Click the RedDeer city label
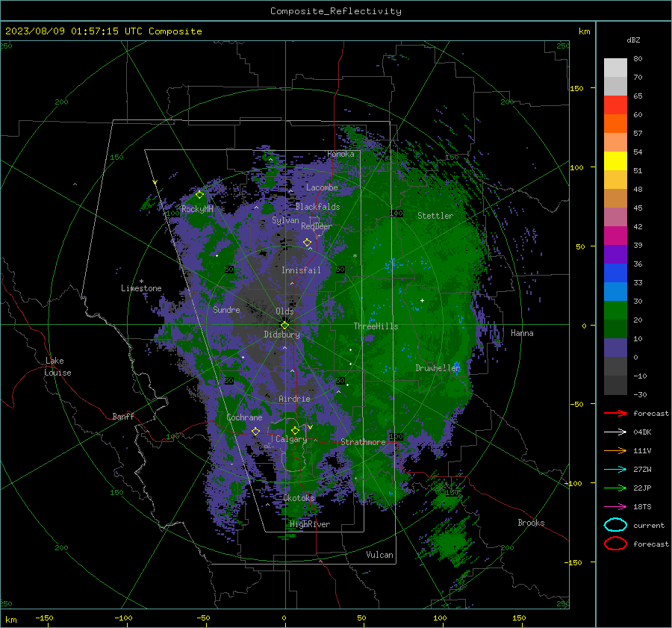The image size is (672, 628). 317,226
